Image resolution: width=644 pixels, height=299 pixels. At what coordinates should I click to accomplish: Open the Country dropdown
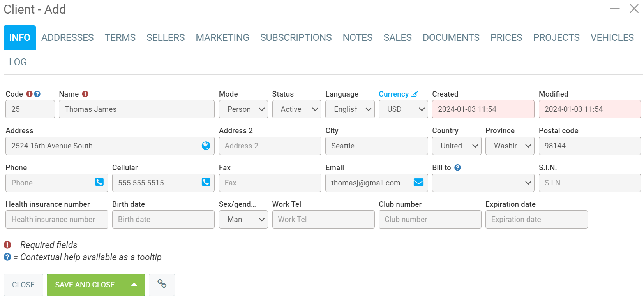click(x=456, y=146)
